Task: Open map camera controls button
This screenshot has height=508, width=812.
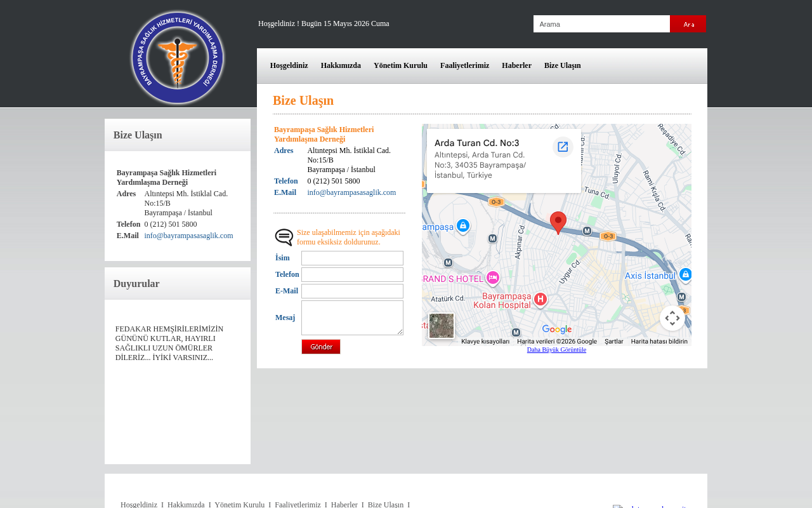Action: click(672, 318)
